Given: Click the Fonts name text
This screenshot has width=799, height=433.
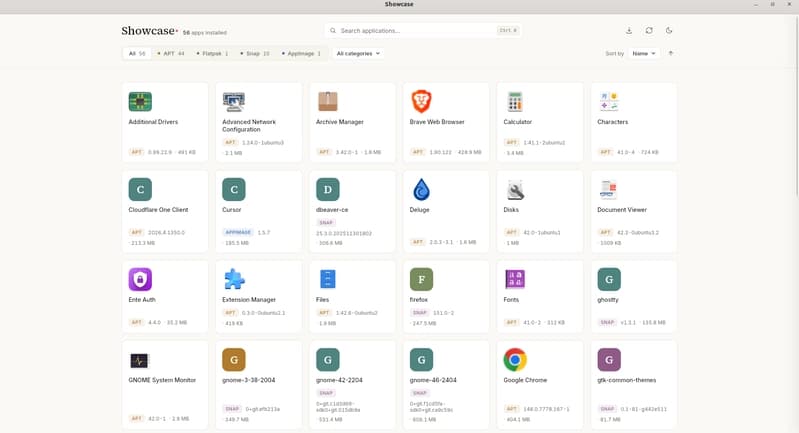Looking at the screenshot, I should [511, 300].
